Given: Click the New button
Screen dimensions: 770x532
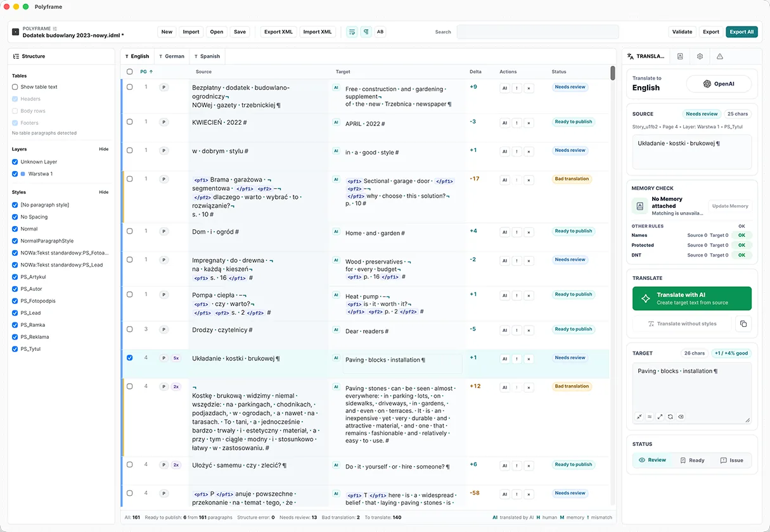Looking at the screenshot, I should pos(167,32).
